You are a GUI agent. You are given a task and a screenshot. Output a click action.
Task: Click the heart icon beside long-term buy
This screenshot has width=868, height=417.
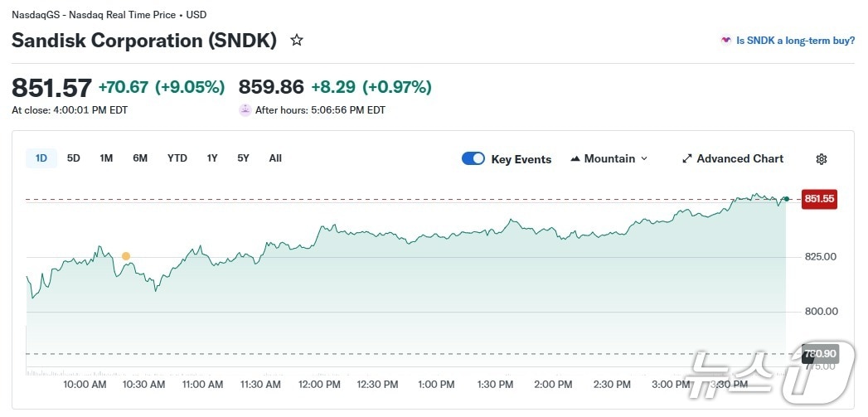[x=726, y=40]
